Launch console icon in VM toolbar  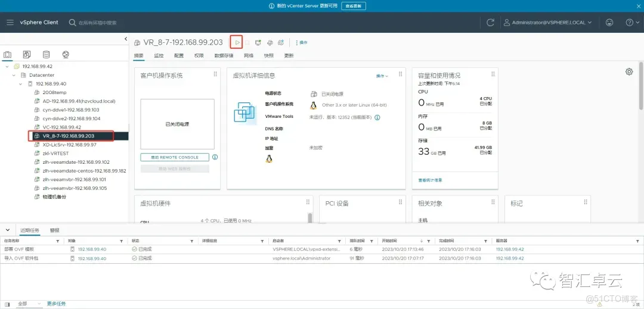(x=258, y=42)
